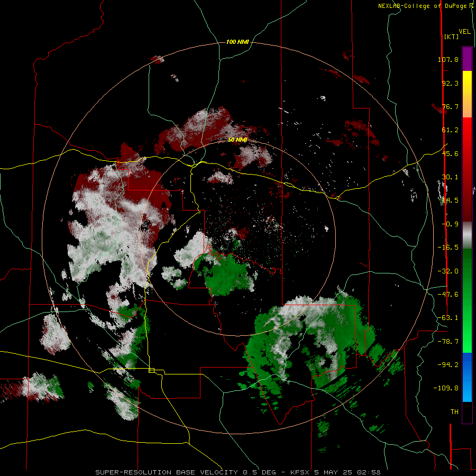Viewport: 476px width, 476px height.
Task: Click the purple segment of velocity color bar
Action: coord(467,59)
